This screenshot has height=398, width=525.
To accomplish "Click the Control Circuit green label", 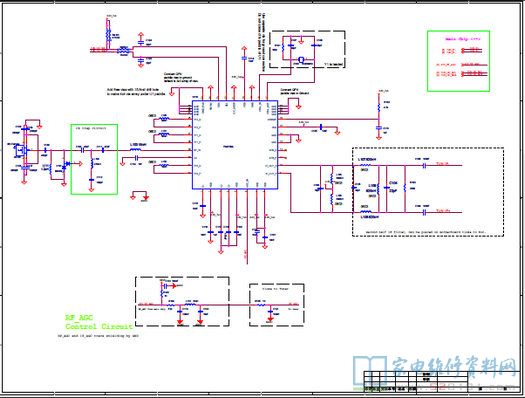I will point(99,326).
